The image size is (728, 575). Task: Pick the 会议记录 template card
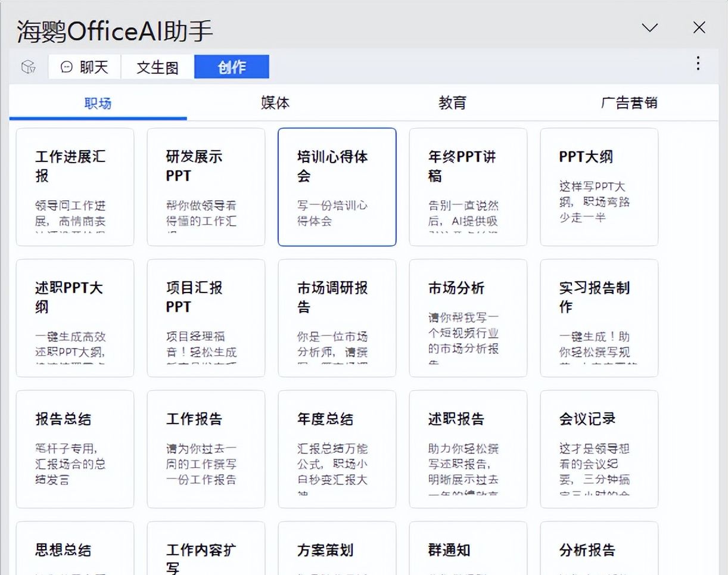coord(599,449)
